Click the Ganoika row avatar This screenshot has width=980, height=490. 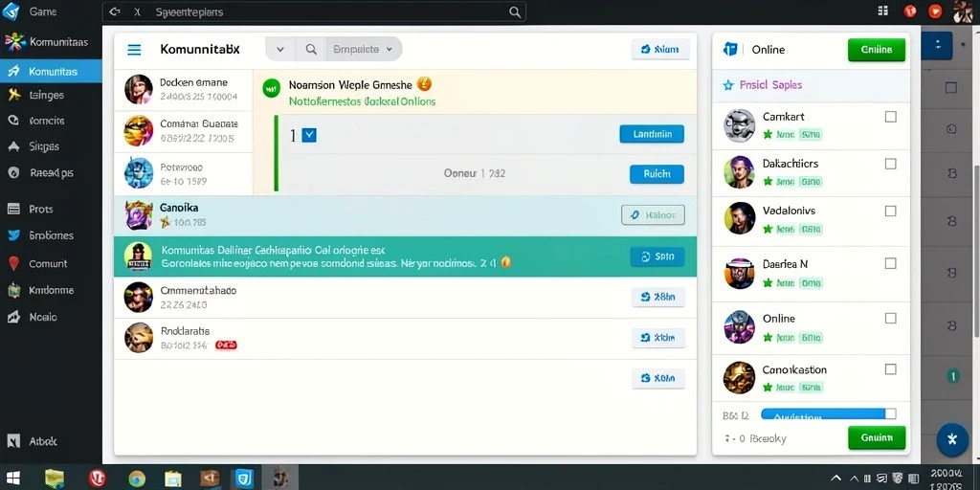[139, 215]
